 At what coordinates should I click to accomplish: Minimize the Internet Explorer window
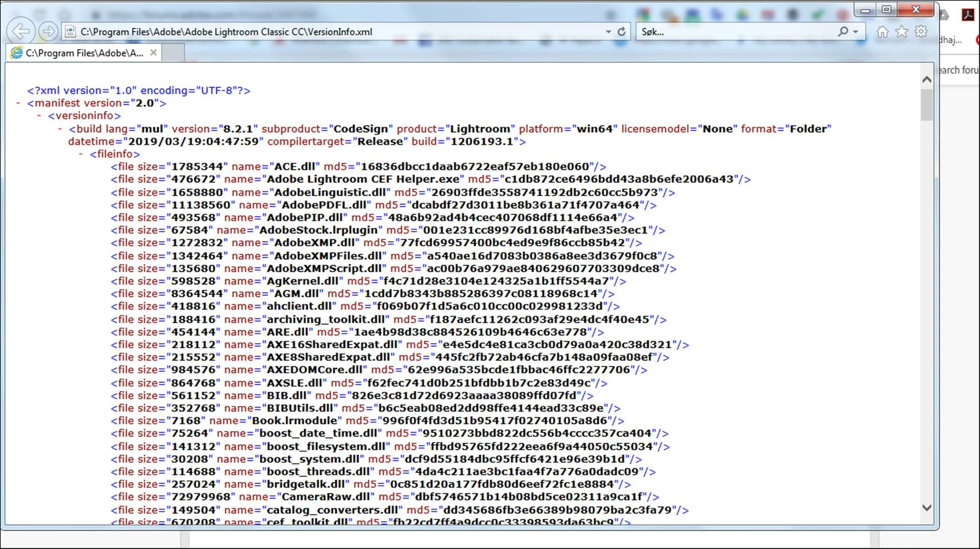pos(865,10)
